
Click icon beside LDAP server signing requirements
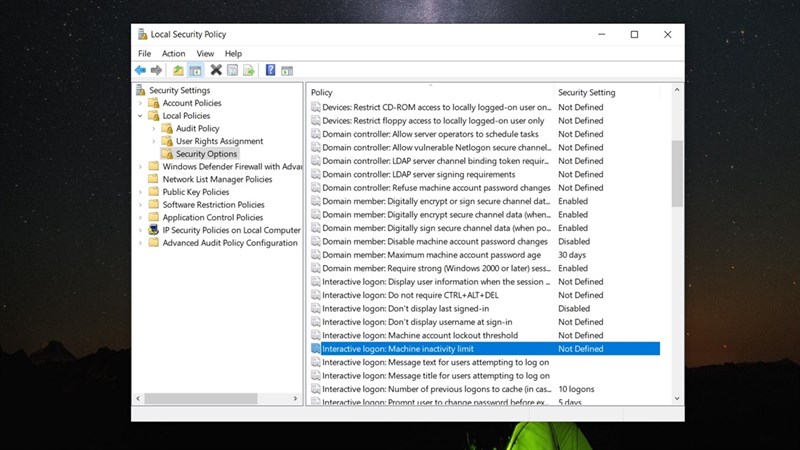pos(316,174)
